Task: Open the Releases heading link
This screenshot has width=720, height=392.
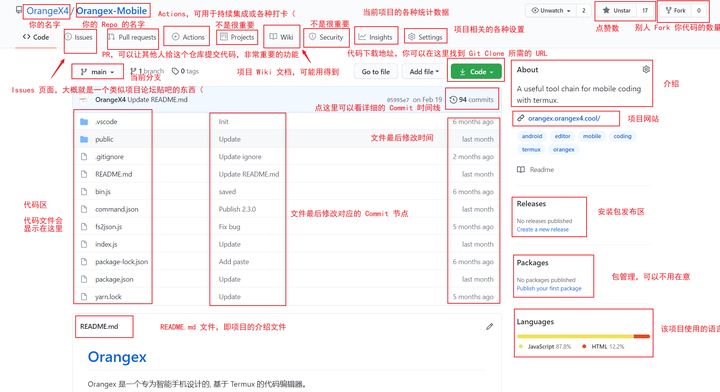Action: tap(531, 204)
